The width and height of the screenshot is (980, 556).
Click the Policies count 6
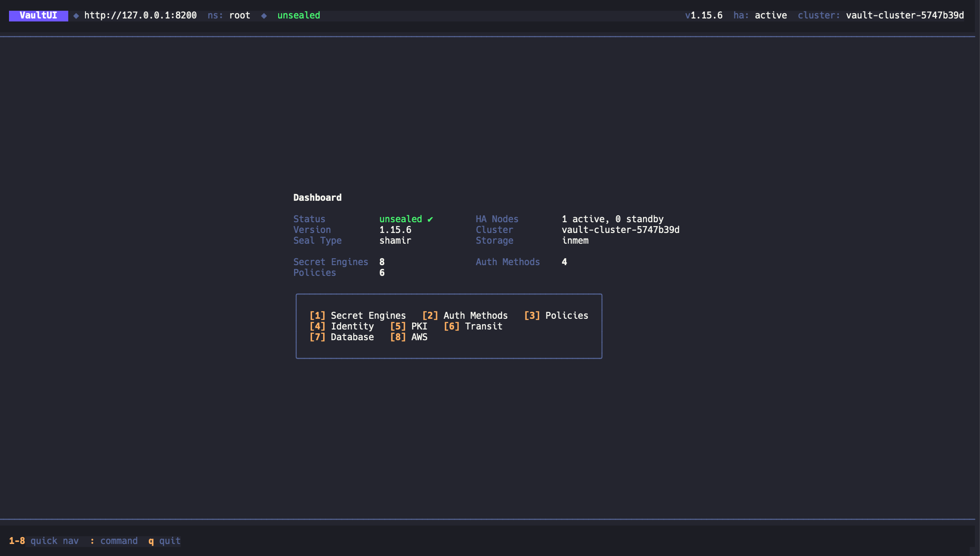click(x=382, y=273)
